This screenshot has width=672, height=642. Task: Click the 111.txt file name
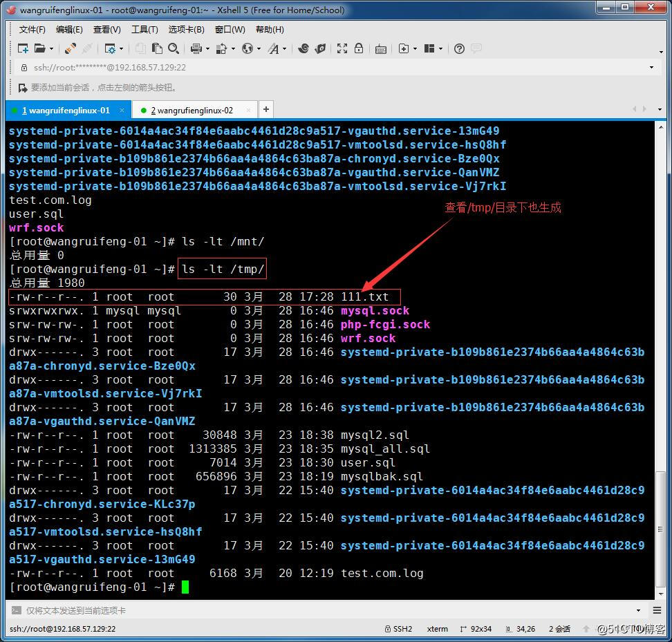click(365, 296)
